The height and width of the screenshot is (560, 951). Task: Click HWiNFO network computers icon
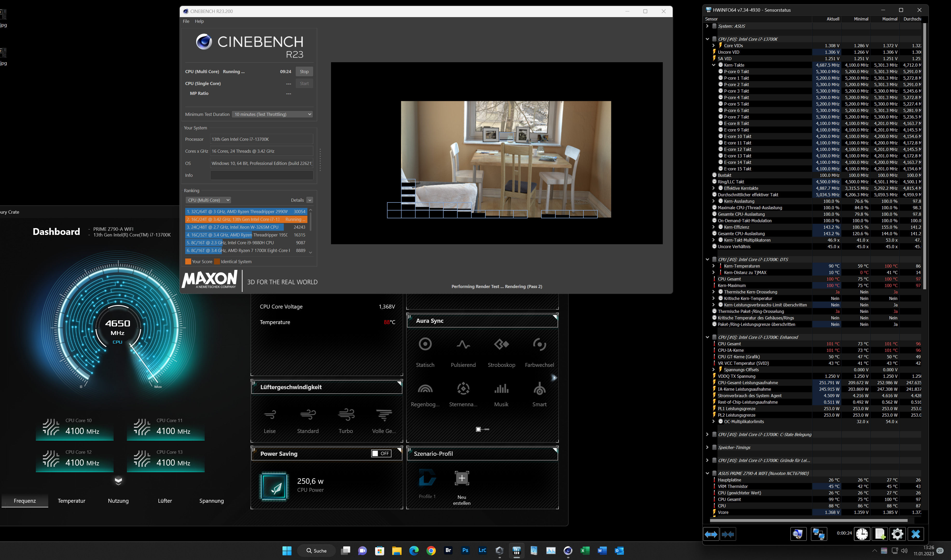(x=818, y=534)
